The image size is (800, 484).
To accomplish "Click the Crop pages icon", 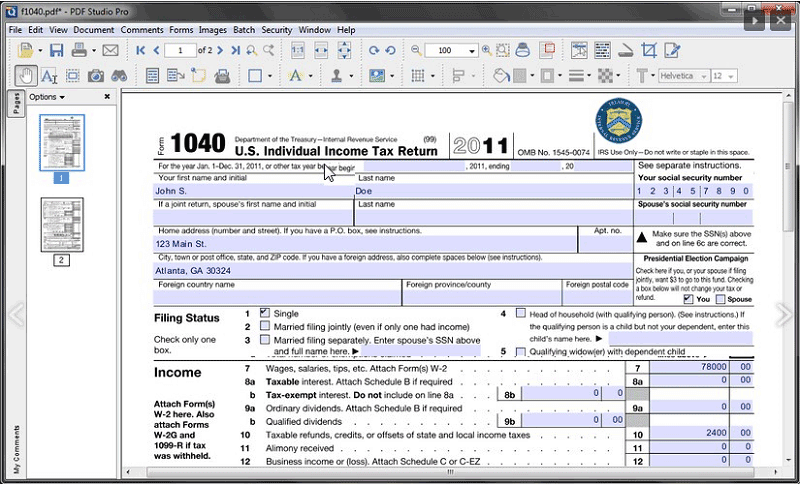I will coord(649,50).
